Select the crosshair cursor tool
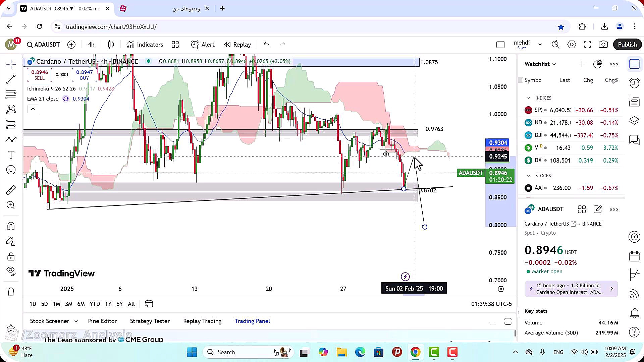The image size is (644, 362). click(11, 64)
